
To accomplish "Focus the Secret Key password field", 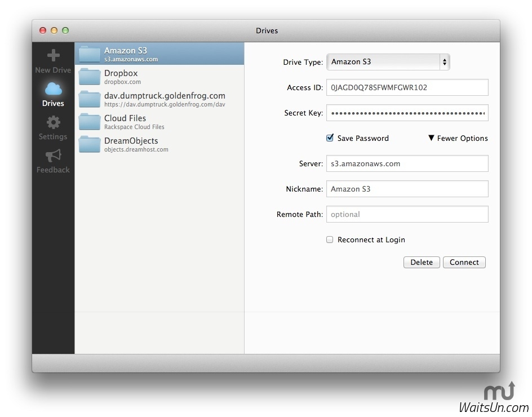I will point(407,113).
